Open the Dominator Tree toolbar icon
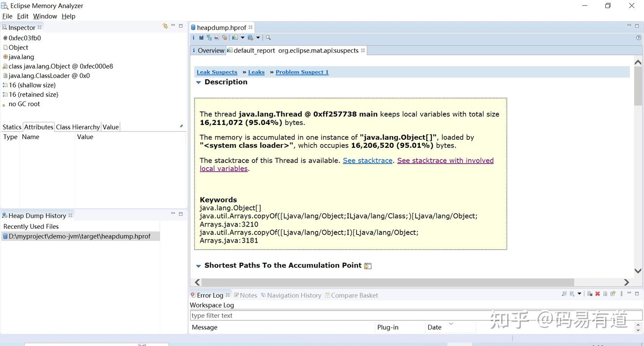The width and height of the screenshot is (644, 346). point(209,38)
